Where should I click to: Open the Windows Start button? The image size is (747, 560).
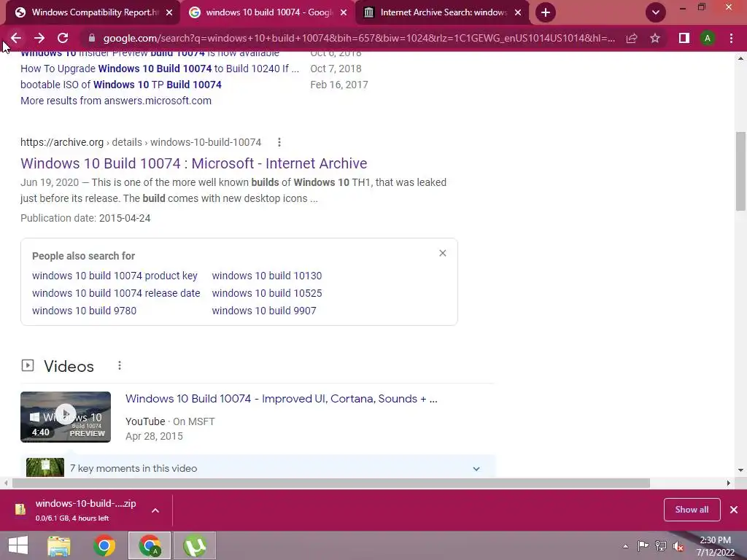coord(18,545)
